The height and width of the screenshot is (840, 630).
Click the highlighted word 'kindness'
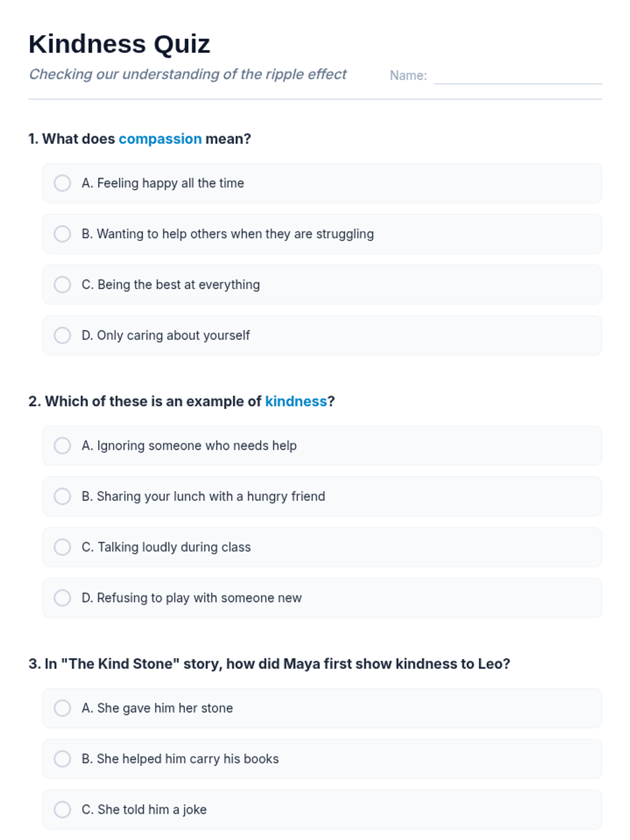(296, 402)
